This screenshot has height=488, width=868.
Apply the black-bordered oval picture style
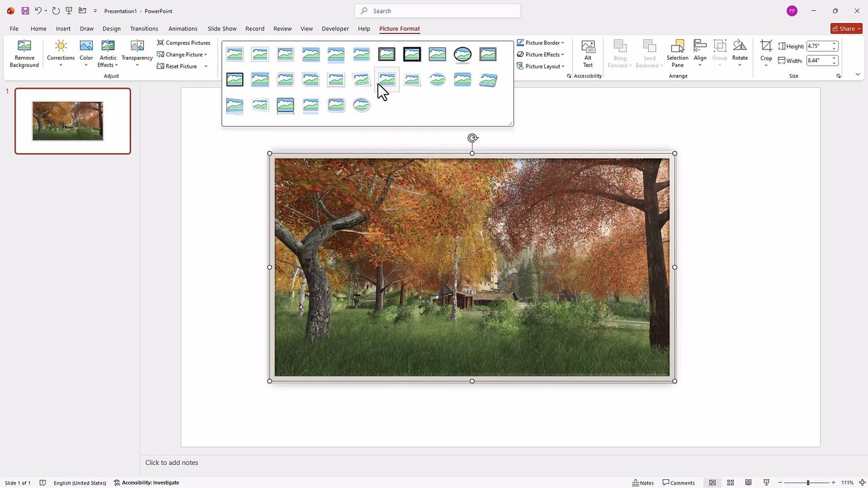(462, 54)
